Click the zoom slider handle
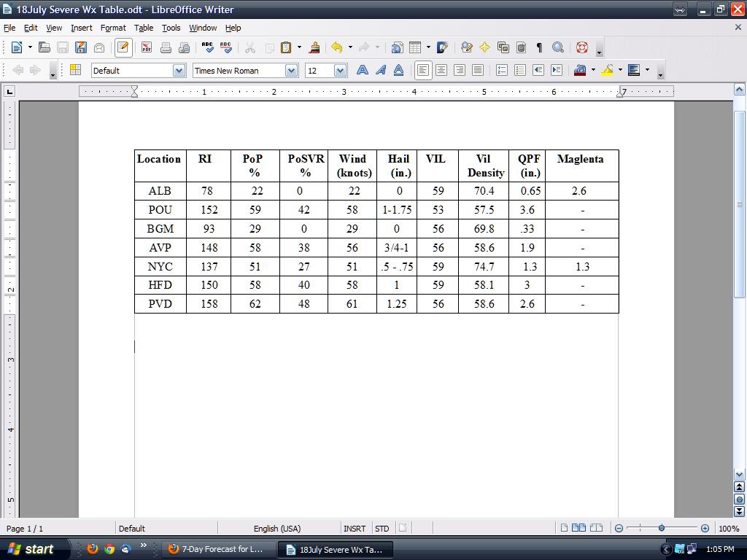 click(662, 528)
